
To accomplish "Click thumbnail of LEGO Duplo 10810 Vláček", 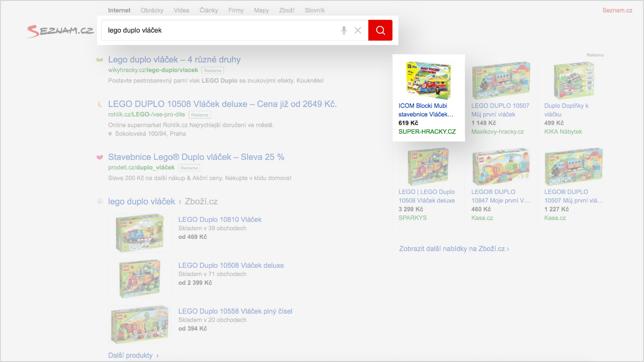I will tap(140, 233).
